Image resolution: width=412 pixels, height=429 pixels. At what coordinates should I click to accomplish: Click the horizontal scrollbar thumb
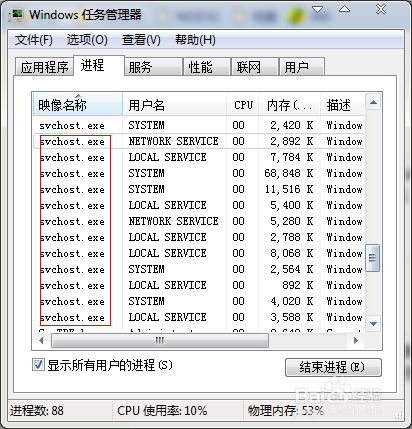pyautogui.click(x=160, y=341)
